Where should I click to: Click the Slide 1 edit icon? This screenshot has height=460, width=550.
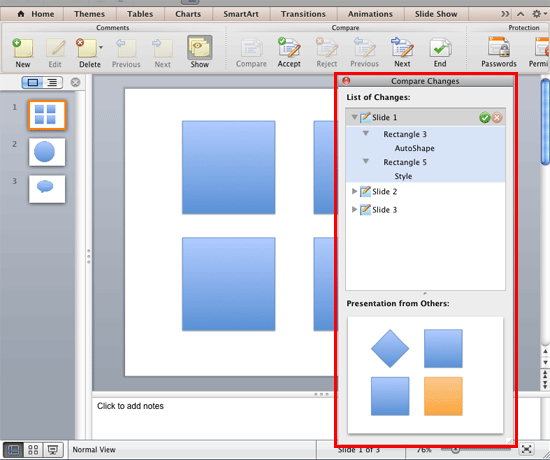(x=365, y=117)
